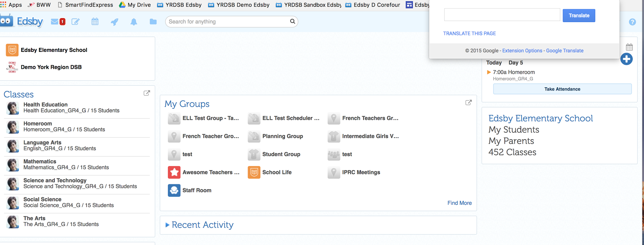This screenshot has width=644, height=245.
Task: Open the My Drive bookmark
Action: (x=135, y=5)
